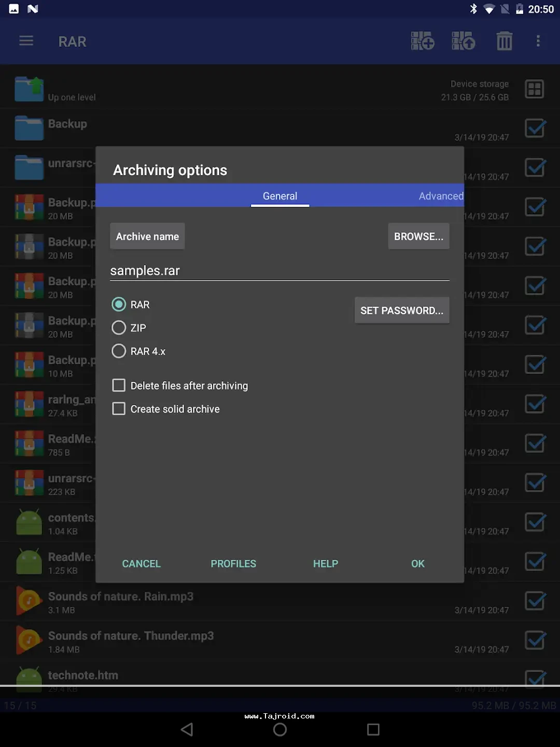Enable Delete files after archiving

(119, 385)
